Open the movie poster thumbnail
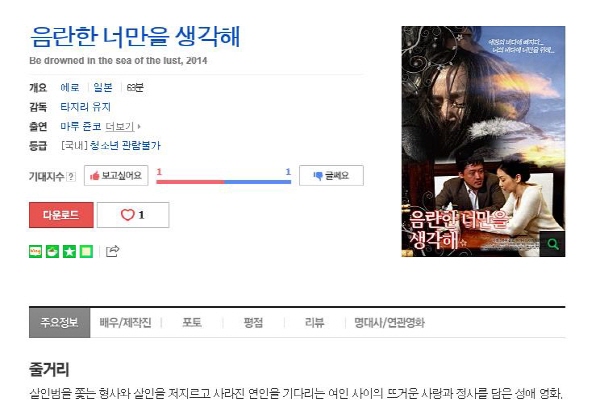600x416 pixels. pos(483,141)
